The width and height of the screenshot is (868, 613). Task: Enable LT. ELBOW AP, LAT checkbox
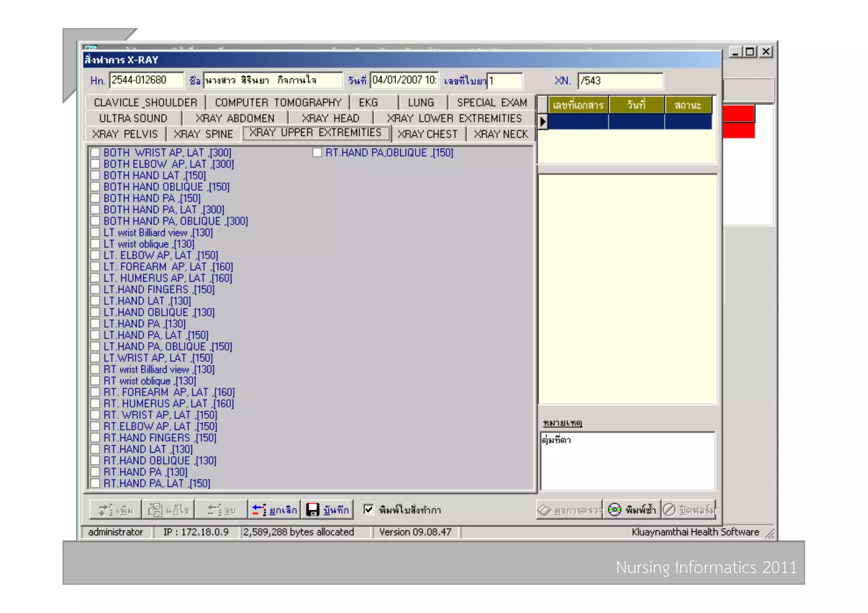click(x=95, y=255)
